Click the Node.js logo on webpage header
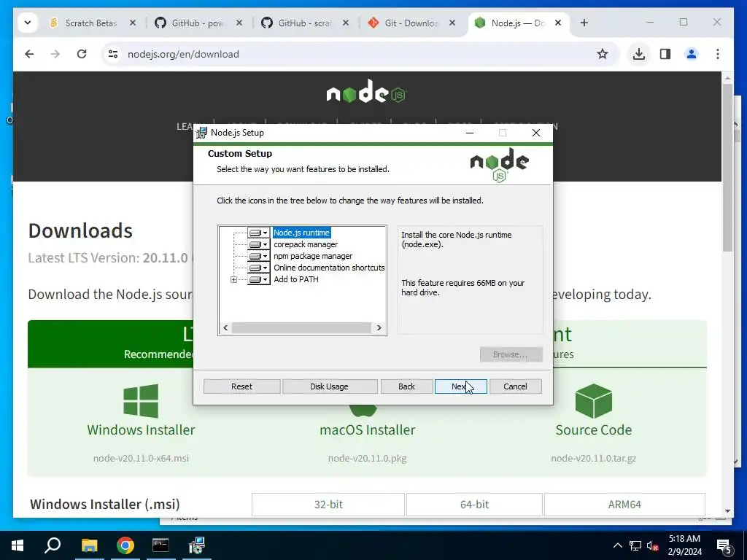Screen dimensions: 747x560 (366, 92)
